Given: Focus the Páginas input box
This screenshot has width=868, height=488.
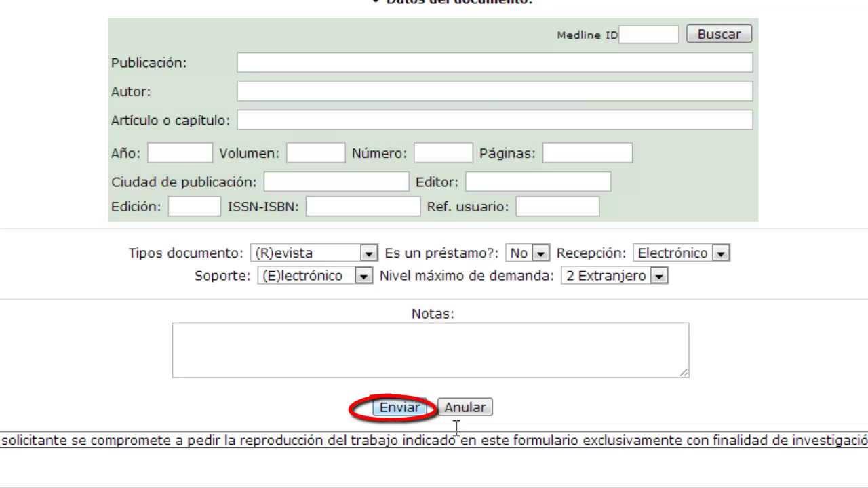Looking at the screenshot, I should tap(587, 153).
